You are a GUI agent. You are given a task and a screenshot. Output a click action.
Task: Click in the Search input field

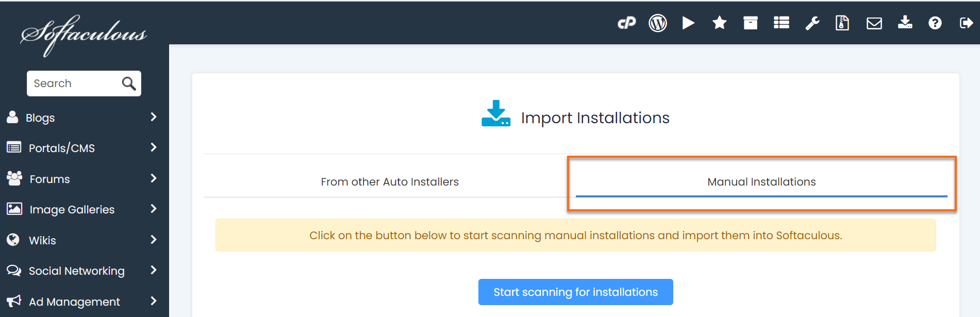click(75, 84)
